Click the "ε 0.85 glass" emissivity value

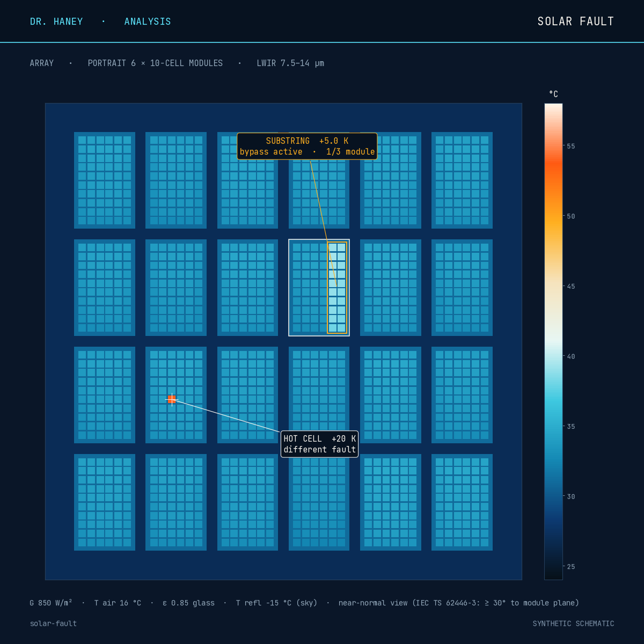[x=188, y=603]
